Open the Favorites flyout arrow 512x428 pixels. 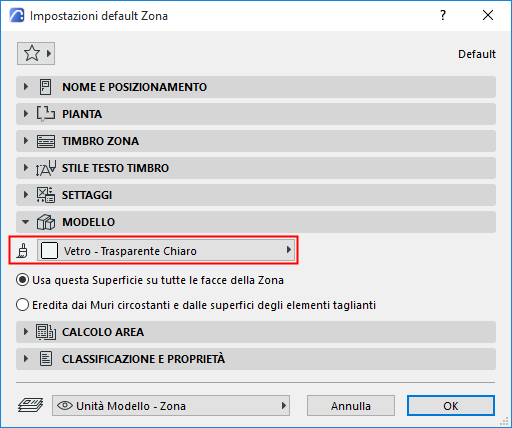49,53
